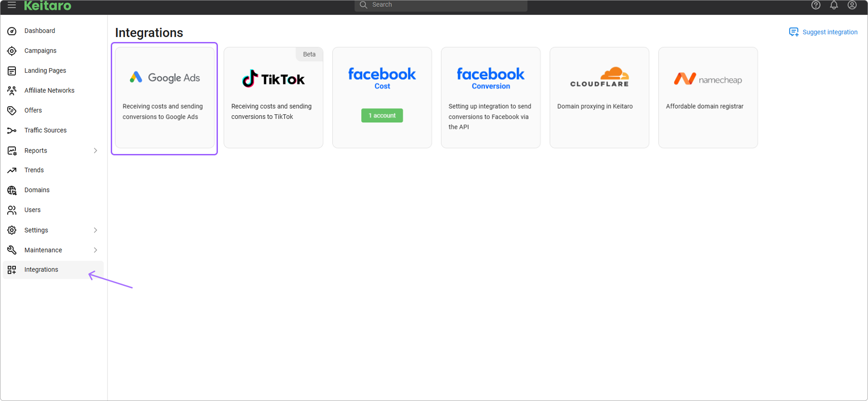Image resolution: width=868 pixels, height=401 pixels.
Task: Click the Suggest integration link
Action: pyautogui.click(x=823, y=32)
